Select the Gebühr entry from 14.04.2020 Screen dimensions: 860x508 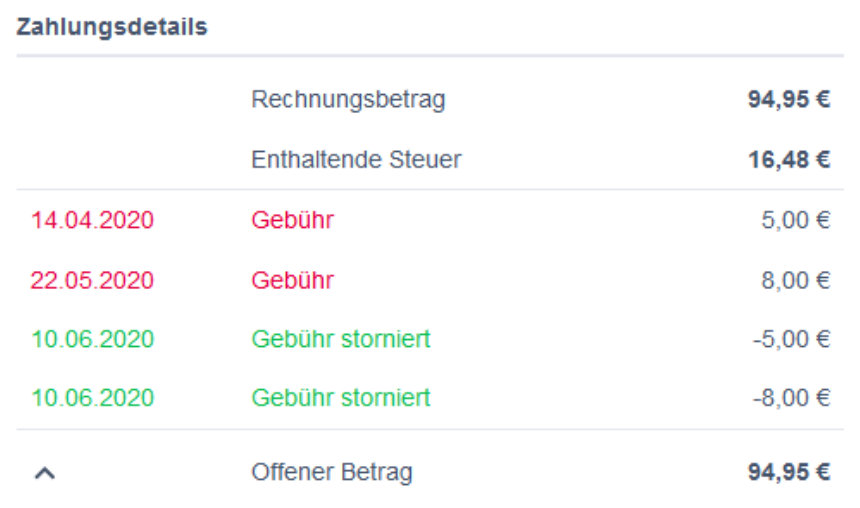point(292,220)
